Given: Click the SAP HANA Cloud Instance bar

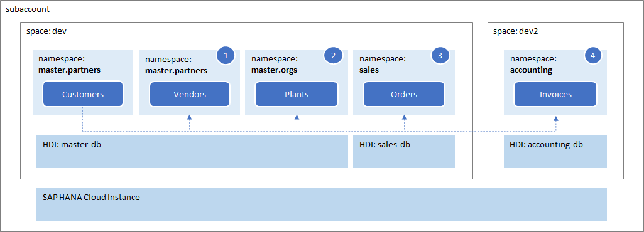Looking at the screenshot, I should point(322,204).
